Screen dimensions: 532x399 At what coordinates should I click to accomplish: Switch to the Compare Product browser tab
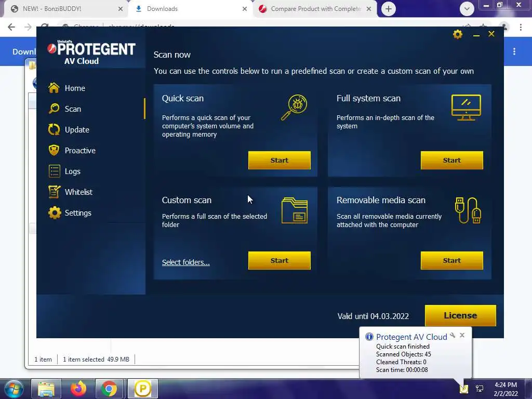(x=315, y=9)
